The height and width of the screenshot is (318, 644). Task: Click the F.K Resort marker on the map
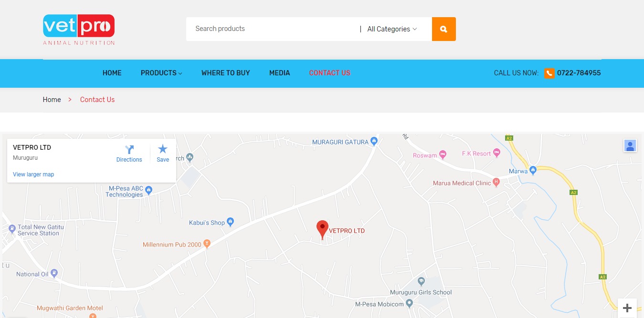tap(496, 153)
